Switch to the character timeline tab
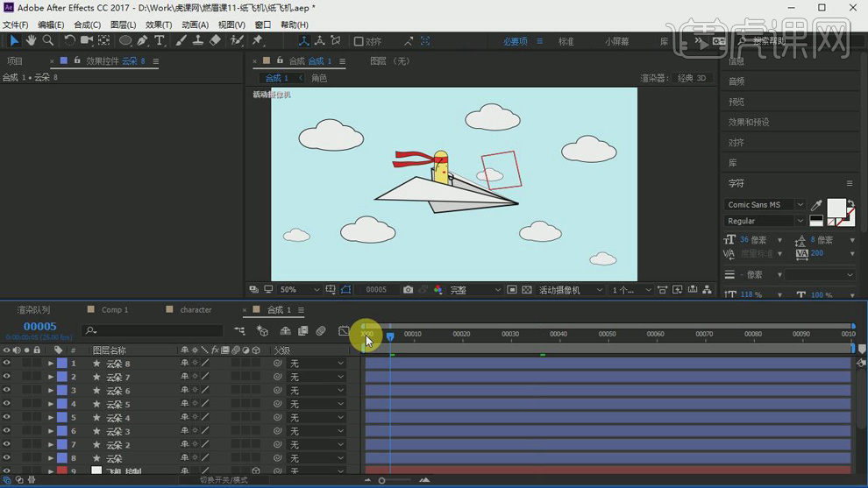 tap(196, 310)
